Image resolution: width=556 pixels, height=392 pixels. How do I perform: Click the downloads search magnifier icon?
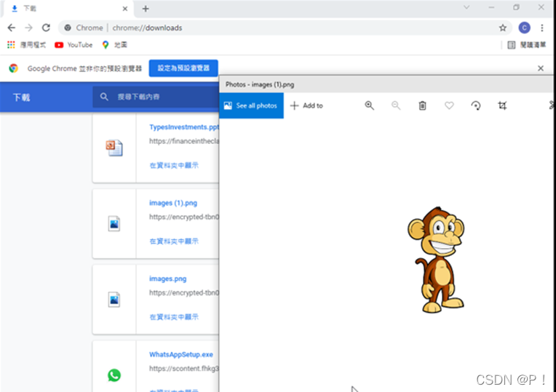[x=104, y=97]
